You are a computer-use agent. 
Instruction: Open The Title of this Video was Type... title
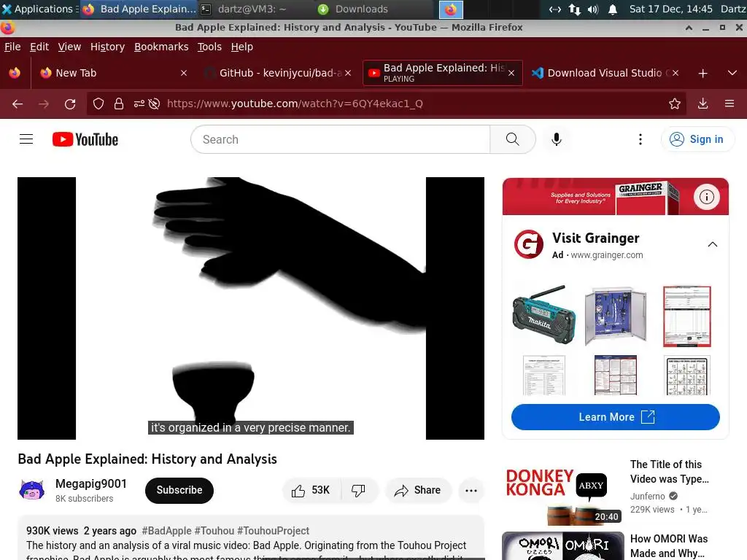[x=670, y=472]
